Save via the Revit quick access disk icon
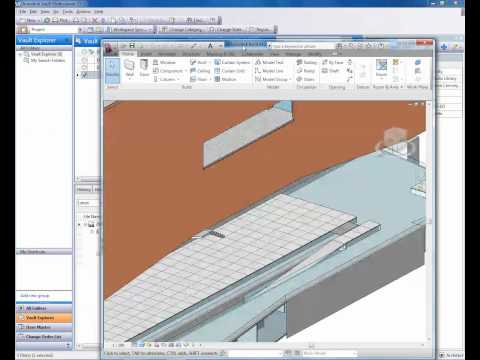The height and width of the screenshot is (360, 480). pos(132,45)
